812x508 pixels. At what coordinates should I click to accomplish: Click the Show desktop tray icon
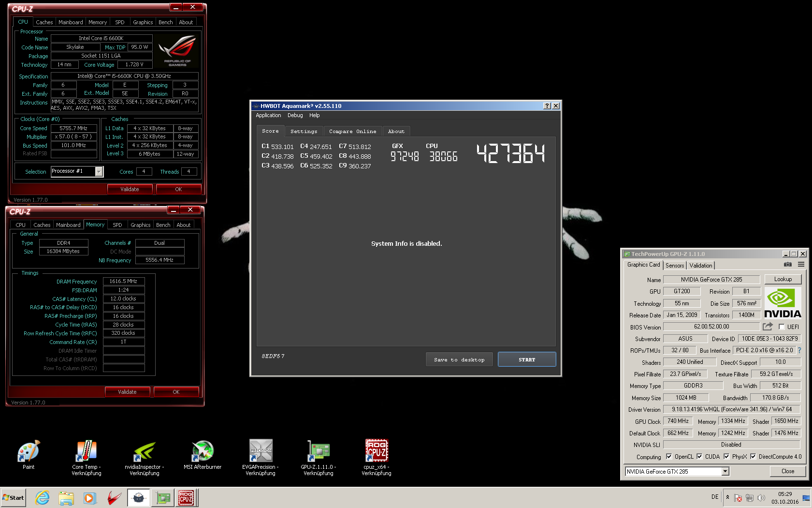[x=806, y=498]
